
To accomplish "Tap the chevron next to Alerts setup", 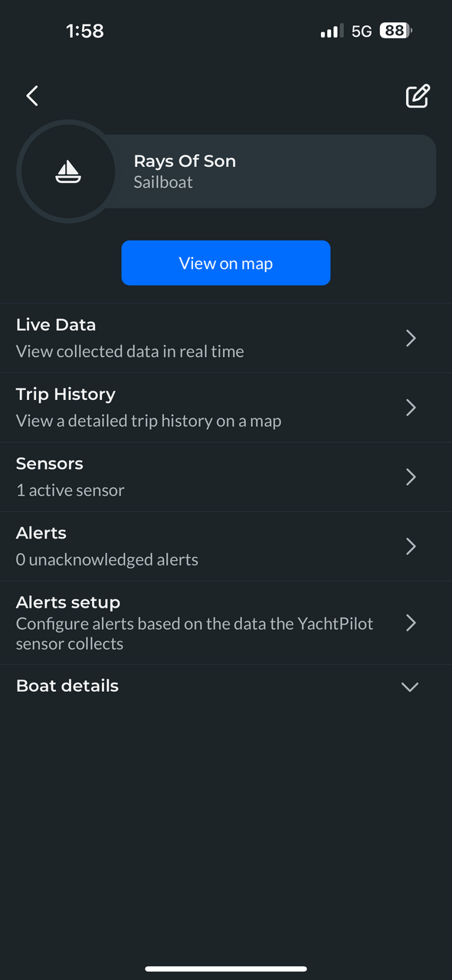I will (411, 622).
